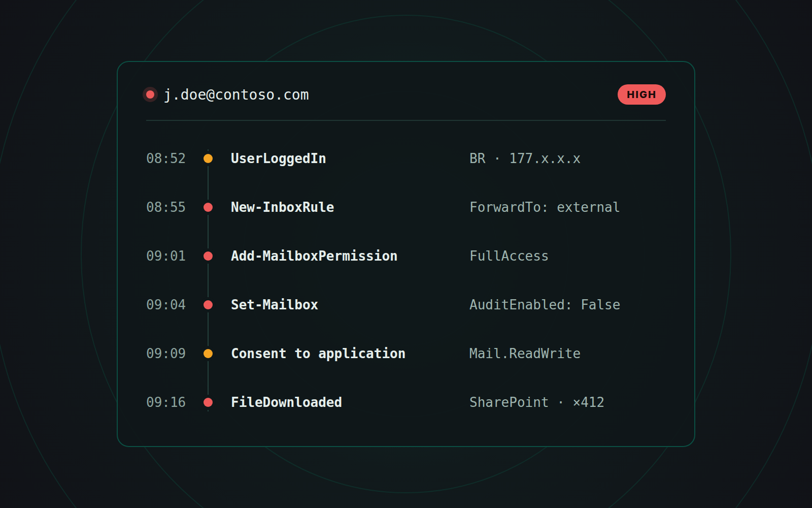Select the j.doe@contoso.com account name
Image resolution: width=812 pixels, height=508 pixels.
236,95
